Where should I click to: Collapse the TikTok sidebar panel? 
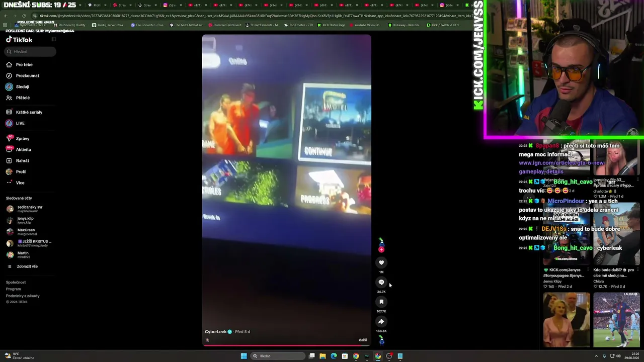point(54,39)
